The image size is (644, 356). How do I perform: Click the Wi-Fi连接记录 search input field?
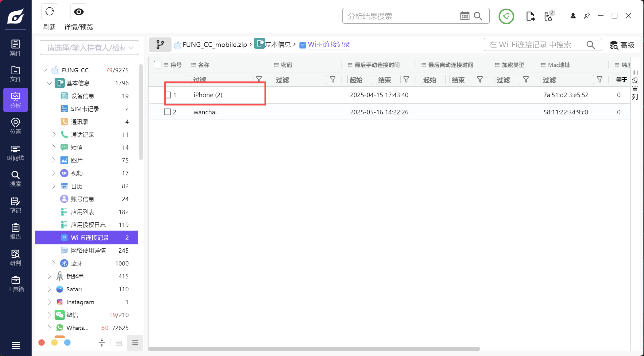534,45
